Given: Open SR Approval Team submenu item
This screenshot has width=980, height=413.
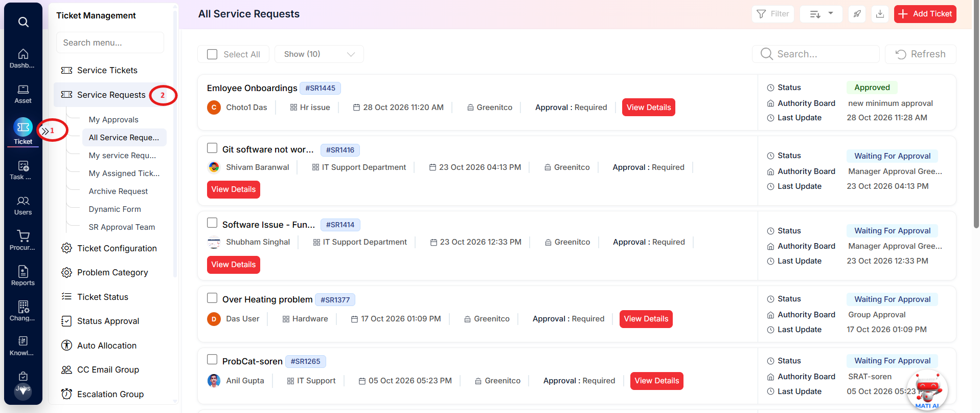Looking at the screenshot, I should 122,227.
